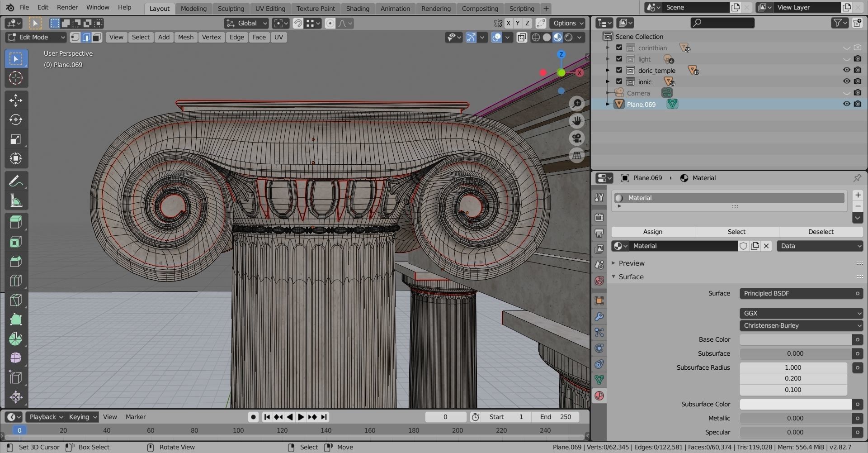Viewport: 868px width, 453px height.
Task: Click the pan view hand icon
Action: [x=577, y=121]
